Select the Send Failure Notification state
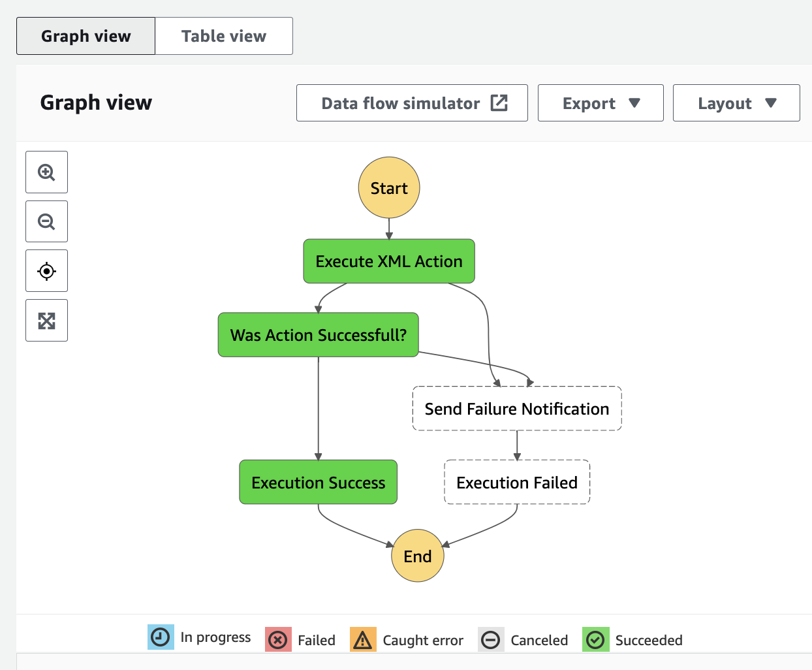 tap(517, 409)
